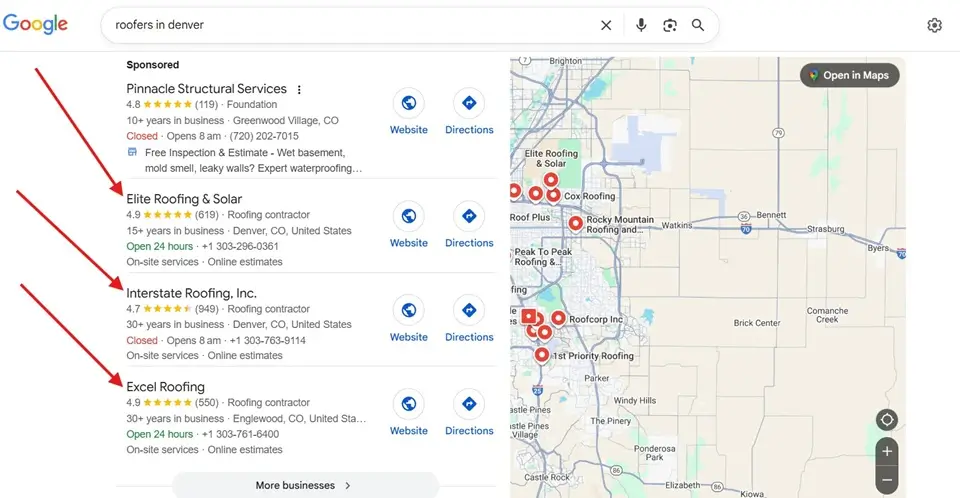Start voice search with microphone icon

[x=641, y=25]
